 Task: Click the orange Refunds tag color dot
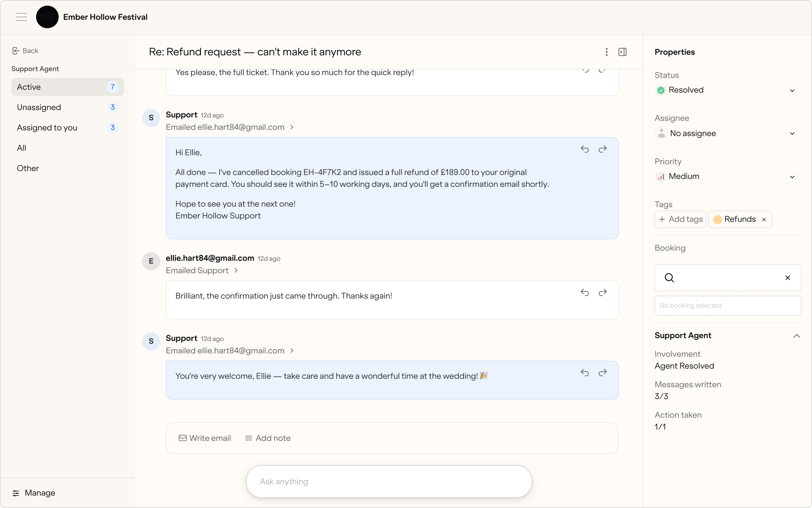point(718,219)
